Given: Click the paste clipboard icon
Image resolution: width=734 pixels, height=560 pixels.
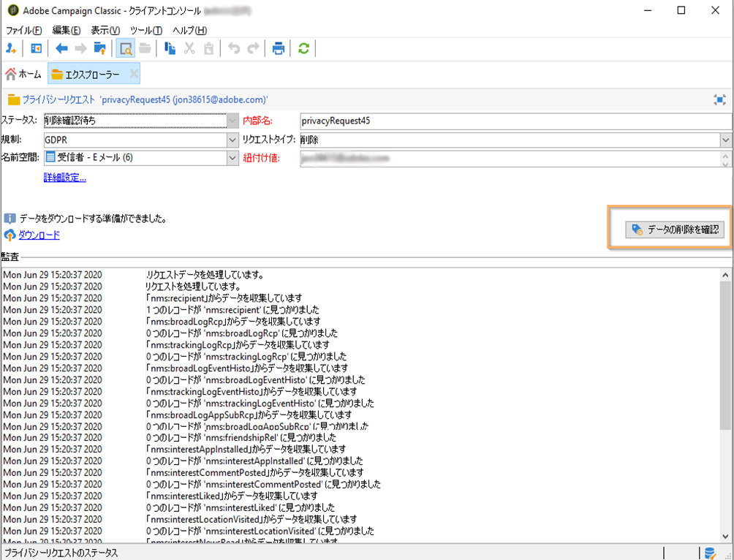Looking at the screenshot, I should pyautogui.click(x=209, y=48).
